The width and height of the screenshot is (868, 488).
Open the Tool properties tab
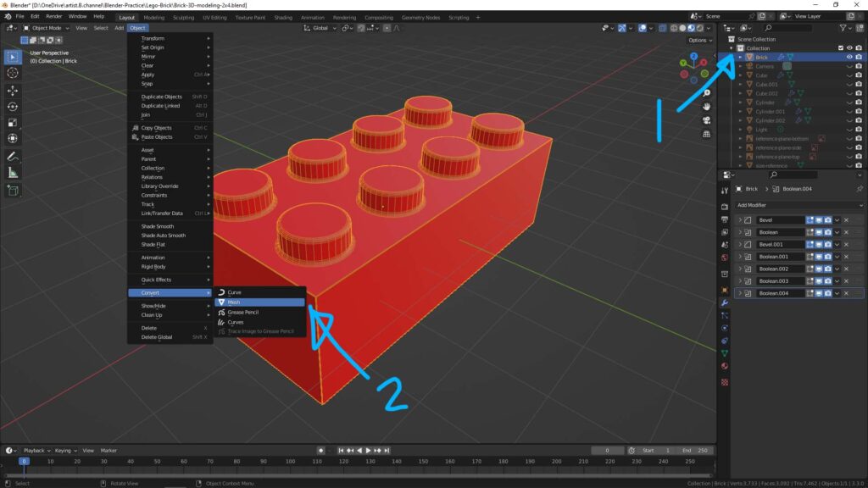coord(725,191)
